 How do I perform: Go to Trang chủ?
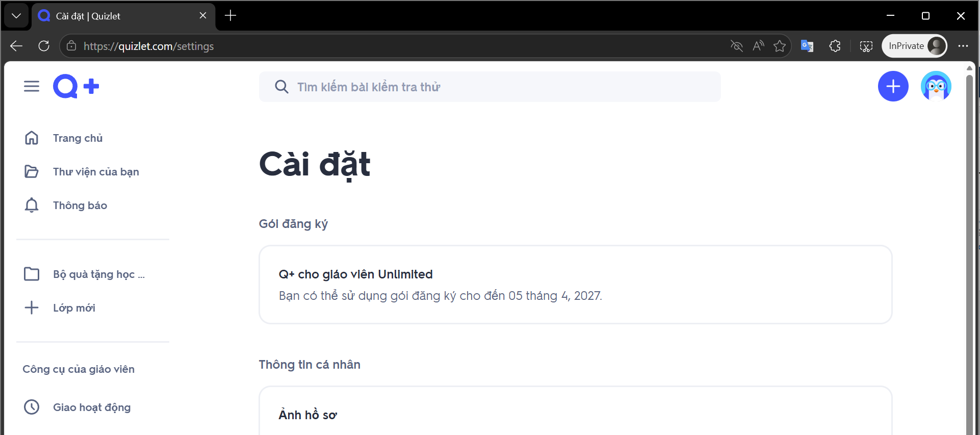click(78, 138)
